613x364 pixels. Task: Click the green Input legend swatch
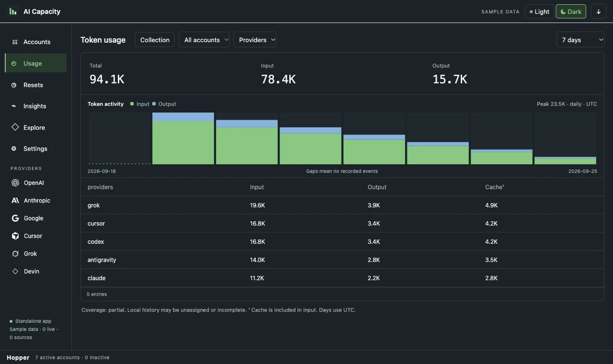132,103
